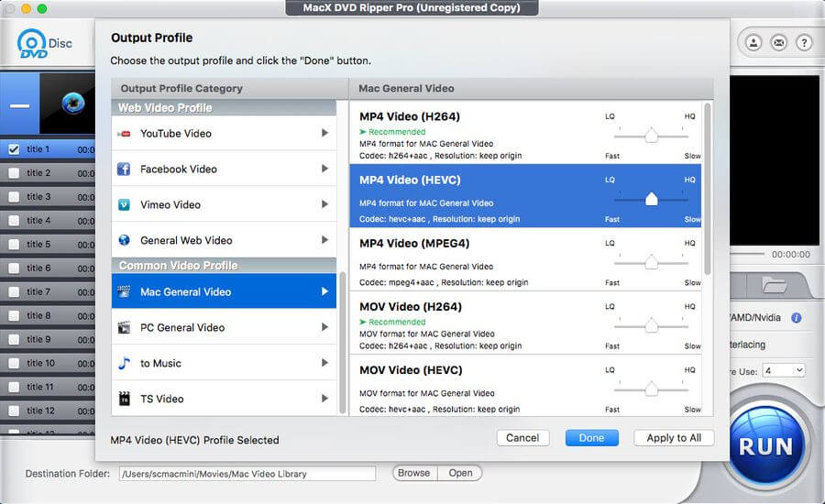
Task: Check the title 9 checkbox
Action: click(x=14, y=339)
